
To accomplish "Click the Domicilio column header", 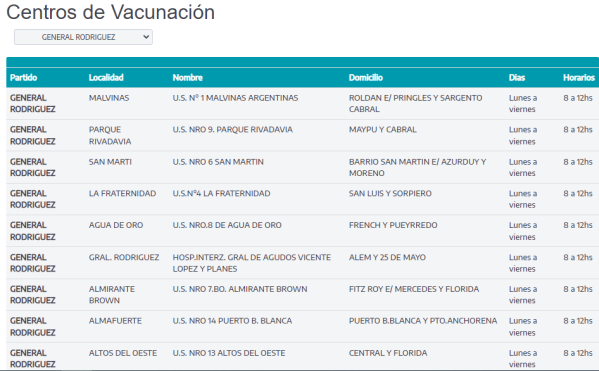I will tap(366, 78).
